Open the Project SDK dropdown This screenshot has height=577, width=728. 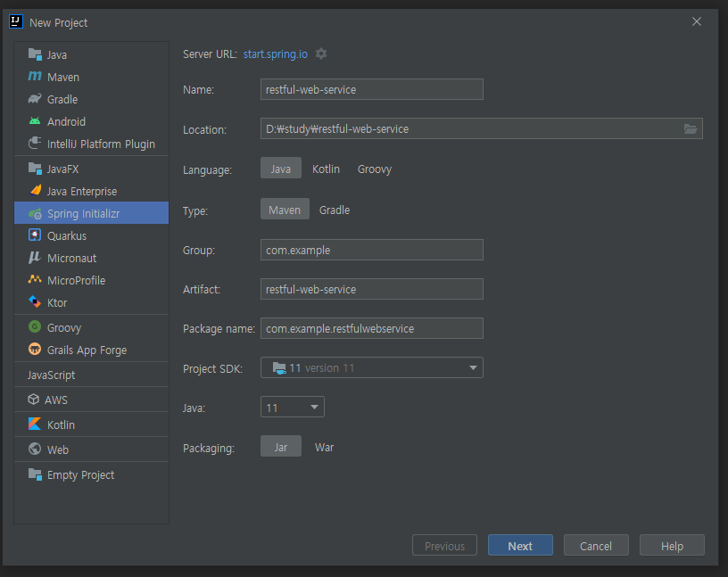[x=371, y=367]
